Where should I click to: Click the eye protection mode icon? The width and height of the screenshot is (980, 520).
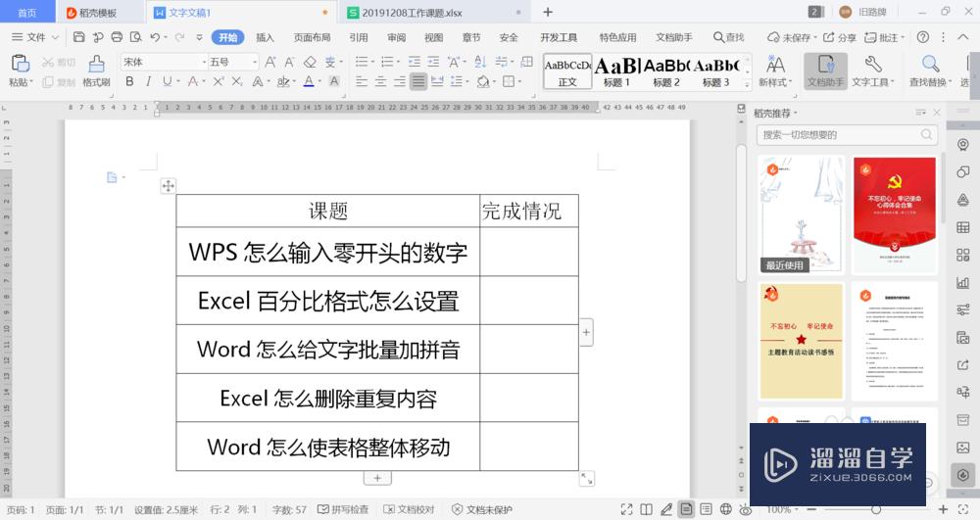click(x=745, y=509)
